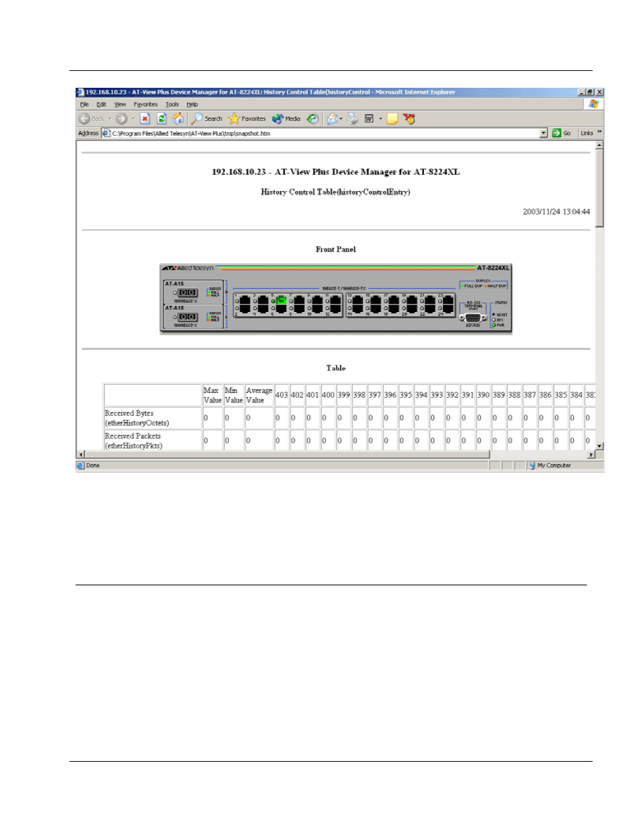Stop page loading with red X icon
The width and height of the screenshot is (644, 834).
pos(144,119)
